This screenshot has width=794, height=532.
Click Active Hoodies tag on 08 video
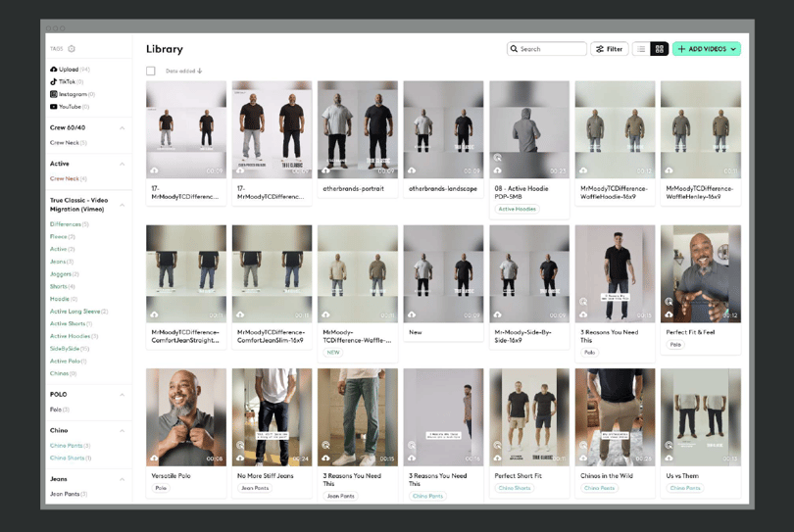(517, 209)
